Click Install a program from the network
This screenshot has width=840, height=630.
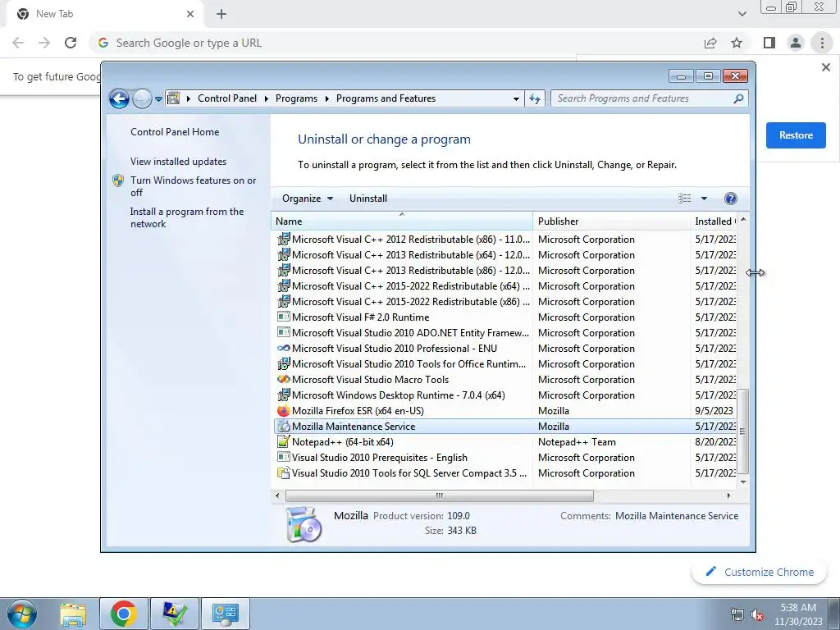(x=187, y=217)
